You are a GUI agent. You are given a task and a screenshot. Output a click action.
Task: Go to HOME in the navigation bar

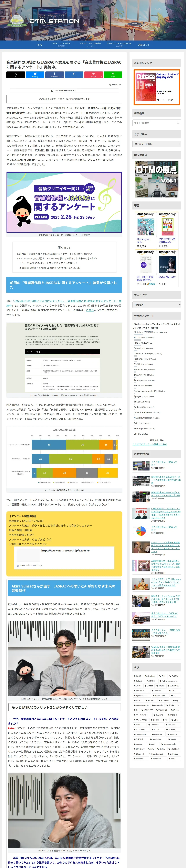point(40,45)
